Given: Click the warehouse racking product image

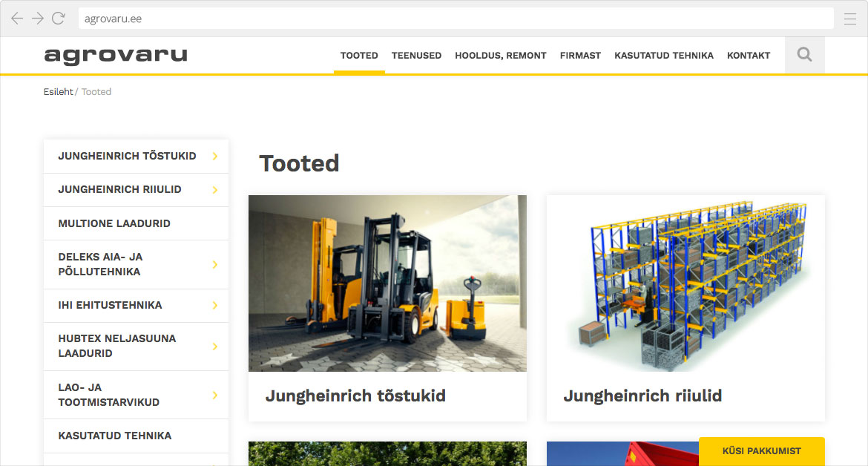Looking at the screenshot, I should pyautogui.click(x=686, y=283).
